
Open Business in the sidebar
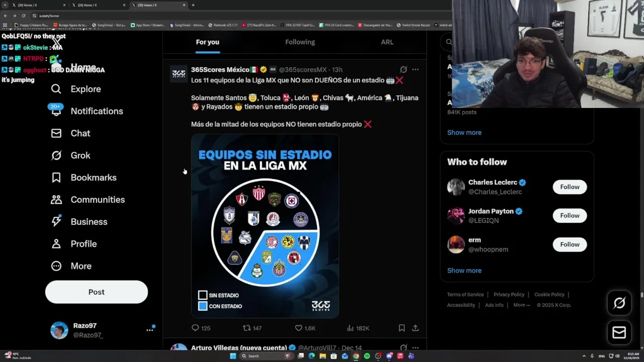[x=79, y=222]
